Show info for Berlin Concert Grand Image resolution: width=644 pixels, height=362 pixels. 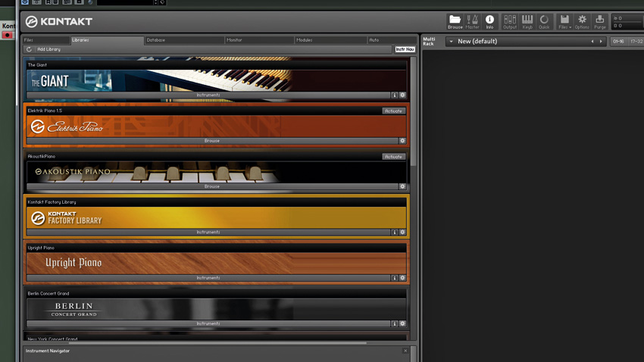(394, 323)
